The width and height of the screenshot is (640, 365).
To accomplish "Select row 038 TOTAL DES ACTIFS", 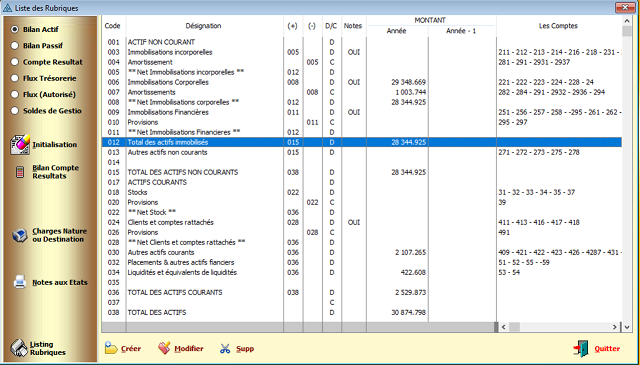I will pos(362,312).
